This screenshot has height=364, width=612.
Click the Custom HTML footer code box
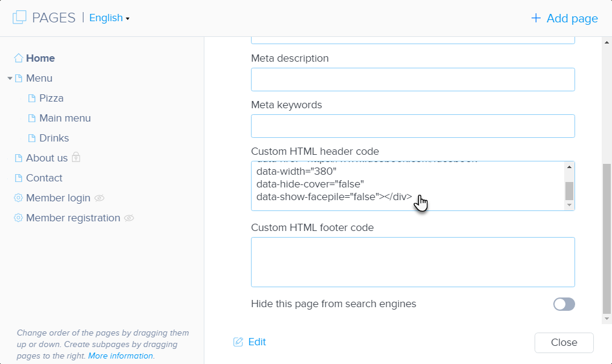coord(412,262)
